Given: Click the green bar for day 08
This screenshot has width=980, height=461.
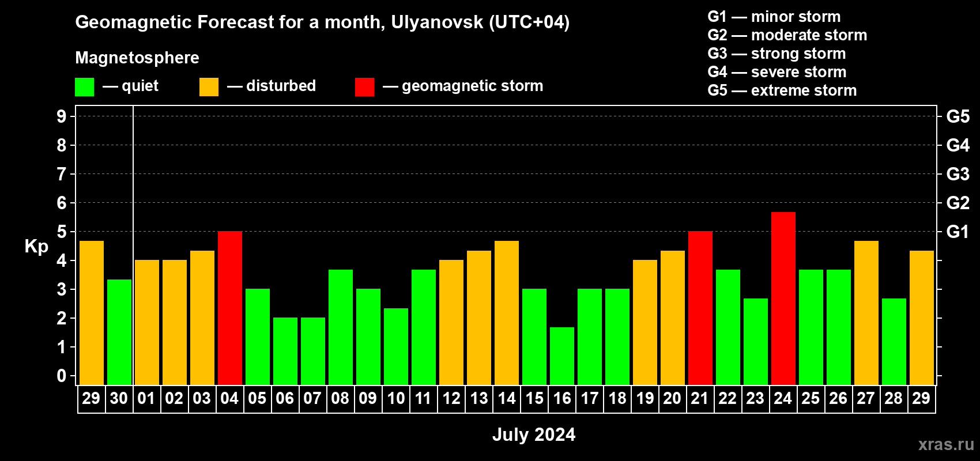Looking at the screenshot, I should pyautogui.click(x=340, y=327).
